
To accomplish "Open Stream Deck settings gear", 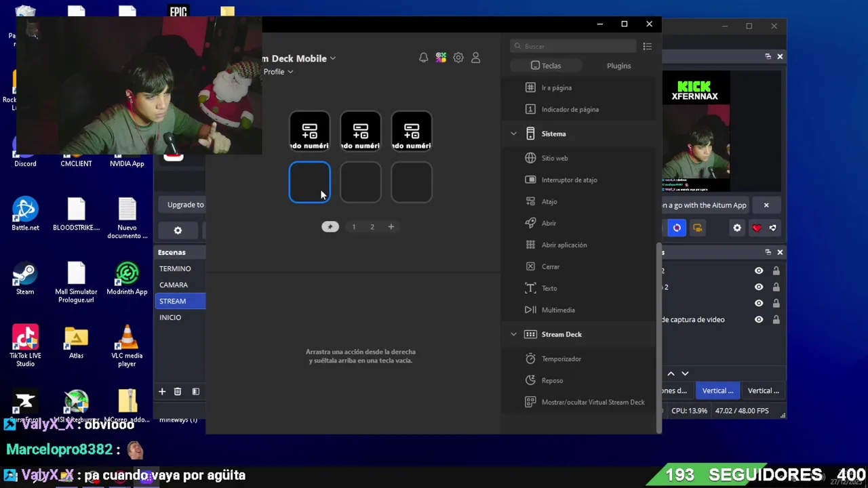I will click(458, 58).
